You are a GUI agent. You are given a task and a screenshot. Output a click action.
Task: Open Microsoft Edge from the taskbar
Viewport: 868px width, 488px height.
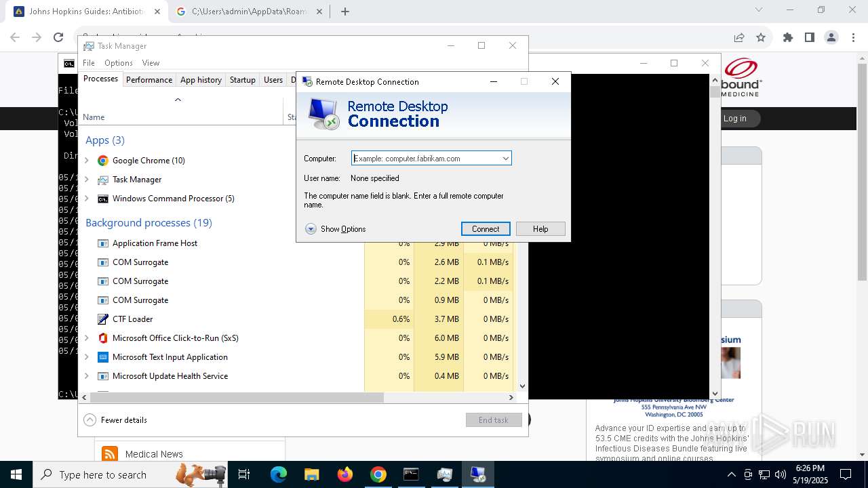click(x=279, y=474)
